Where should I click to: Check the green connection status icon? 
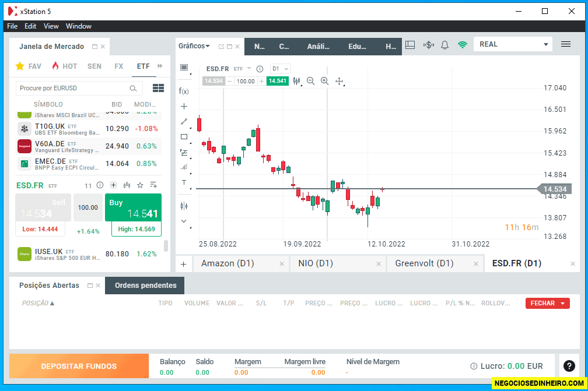[463, 45]
